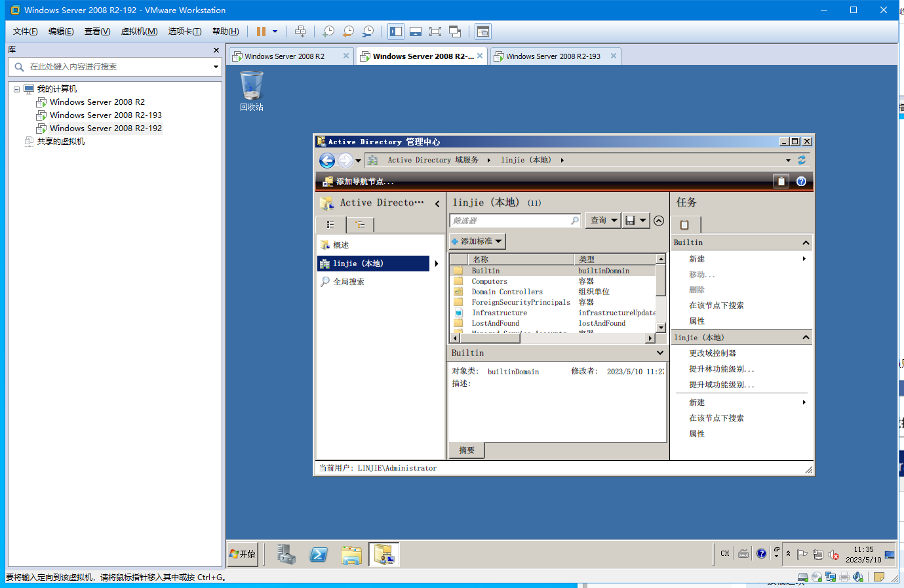
Task: Select Windows Server 2008 R2 in library tree
Action: pyautogui.click(x=97, y=102)
